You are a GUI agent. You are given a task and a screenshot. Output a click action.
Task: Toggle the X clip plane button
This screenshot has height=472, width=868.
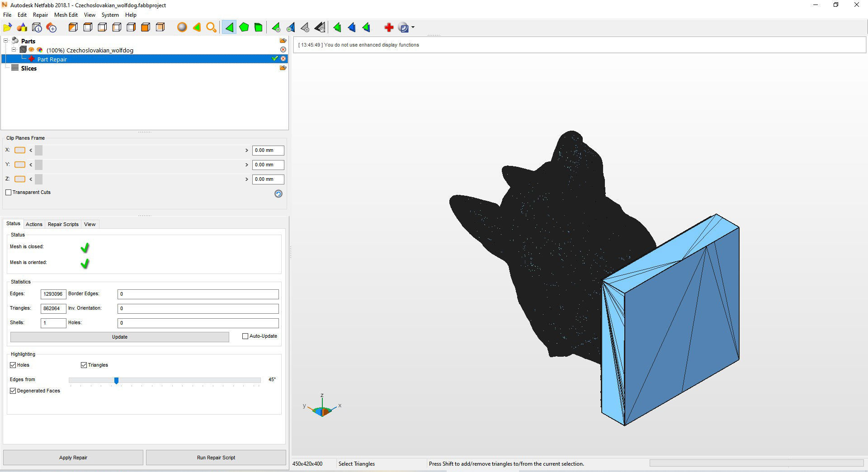pos(20,150)
